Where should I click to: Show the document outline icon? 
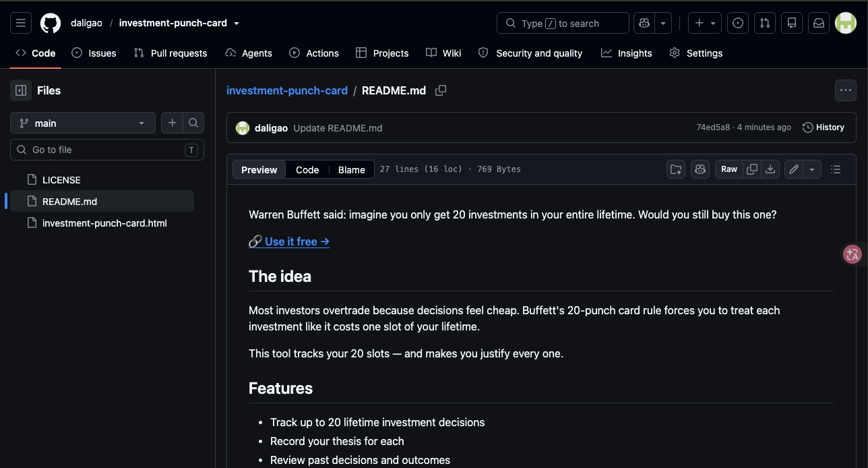[836, 169]
